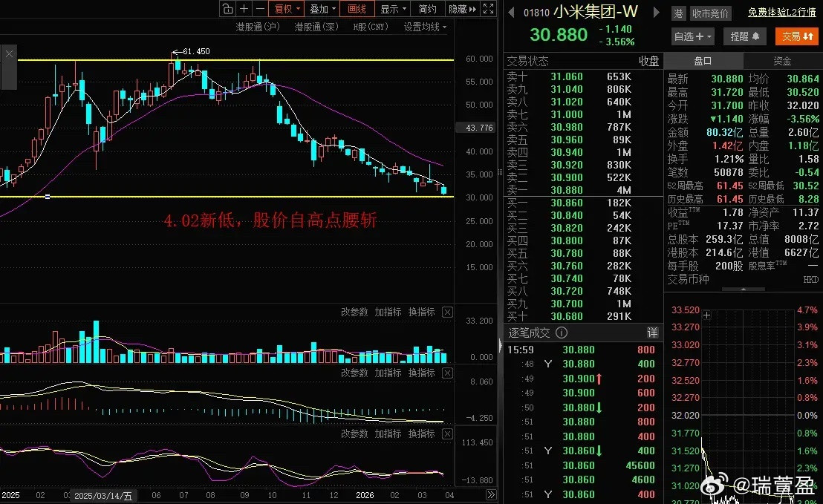Open the orange 交易 trading panel
The height and width of the screenshot is (504, 823).
coord(797,36)
